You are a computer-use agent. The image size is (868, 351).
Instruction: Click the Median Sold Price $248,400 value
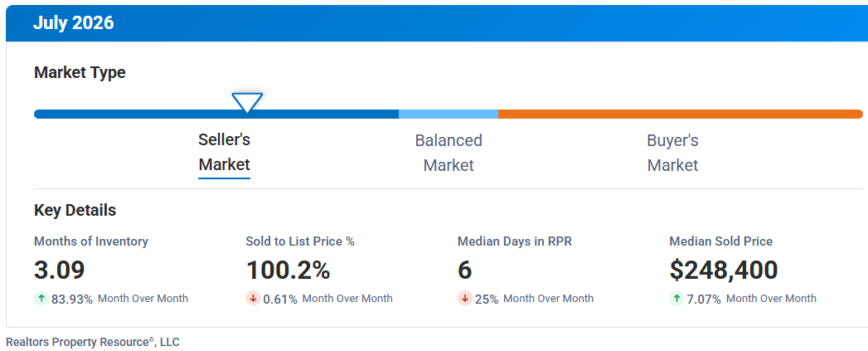[724, 270]
